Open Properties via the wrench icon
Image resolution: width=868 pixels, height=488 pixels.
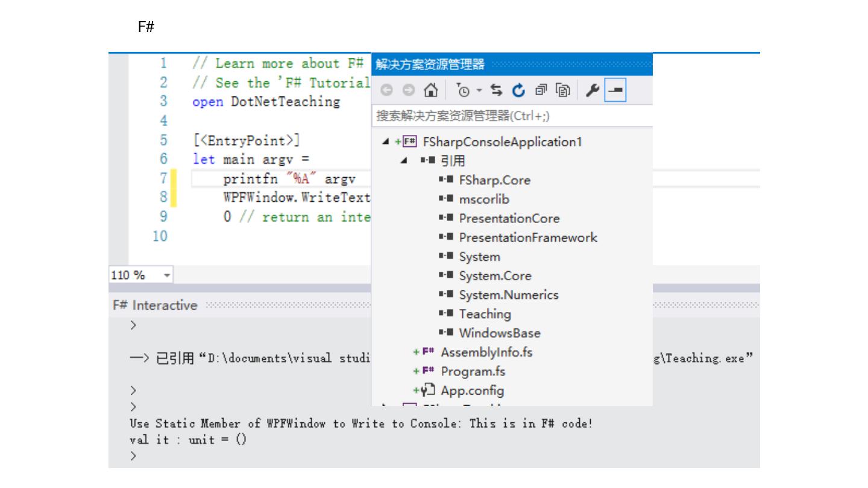(593, 90)
